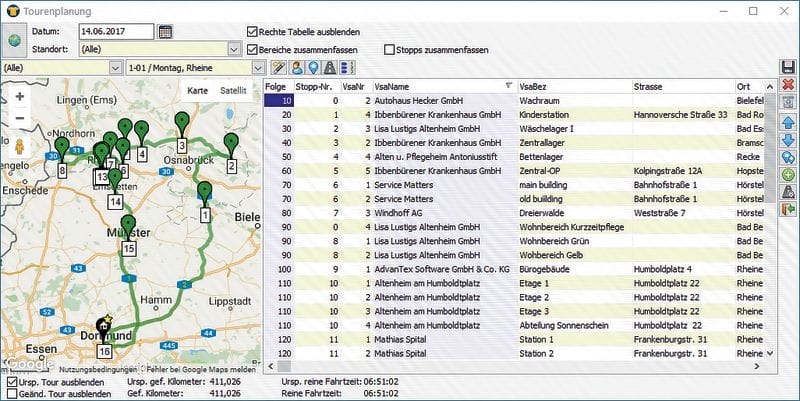Screen dimensions: 800x401
Task: Click the person/driver toolbar icon
Action: [296, 67]
